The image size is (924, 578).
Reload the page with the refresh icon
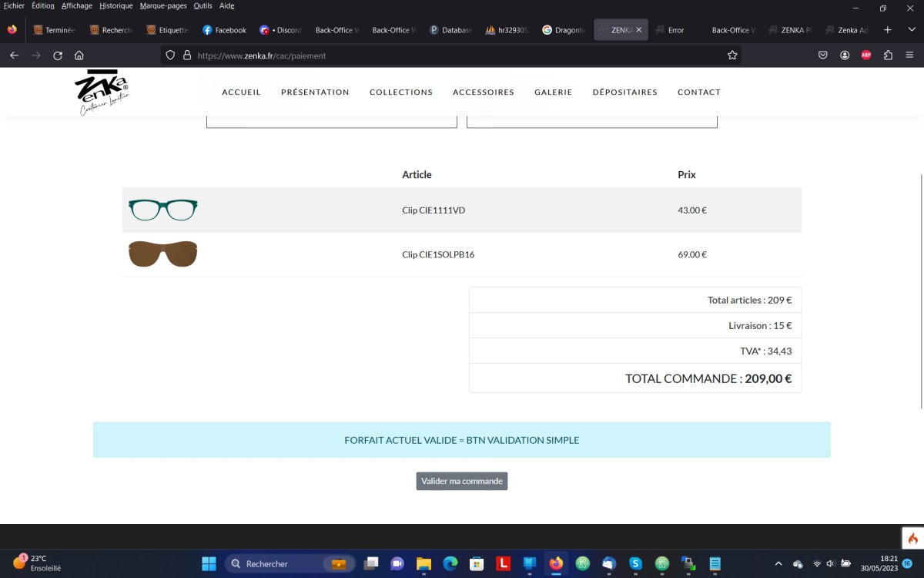[x=58, y=55]
